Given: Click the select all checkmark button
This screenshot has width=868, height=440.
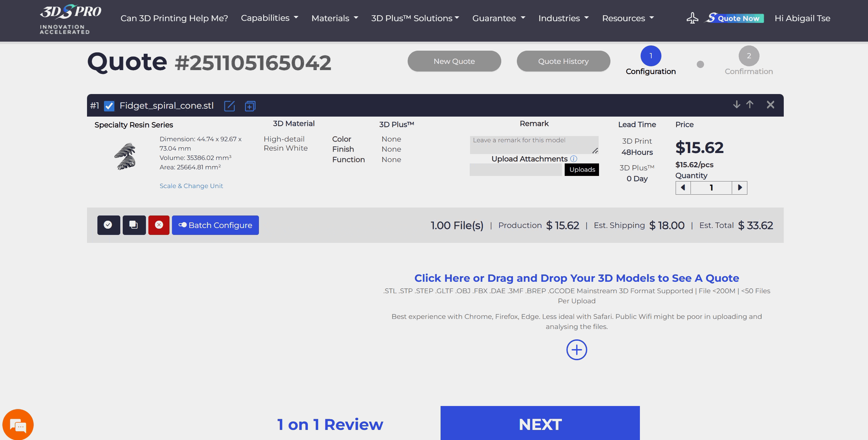Looking at the screenshot, I should click(x=108, y=225).
